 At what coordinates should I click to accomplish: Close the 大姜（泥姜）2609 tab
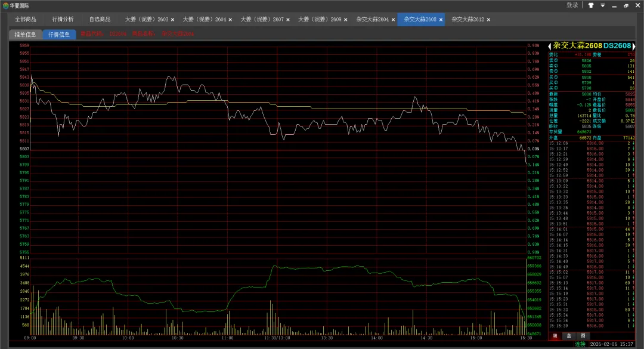345,20
